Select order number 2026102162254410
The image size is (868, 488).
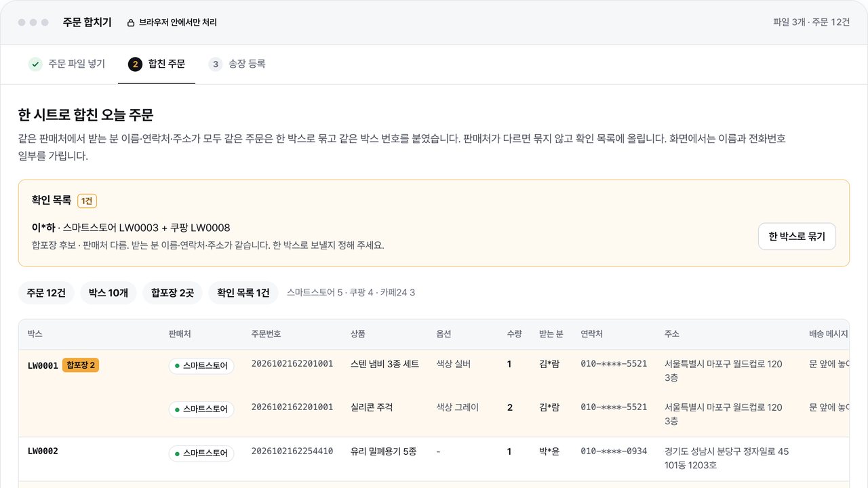click(292, 451)
